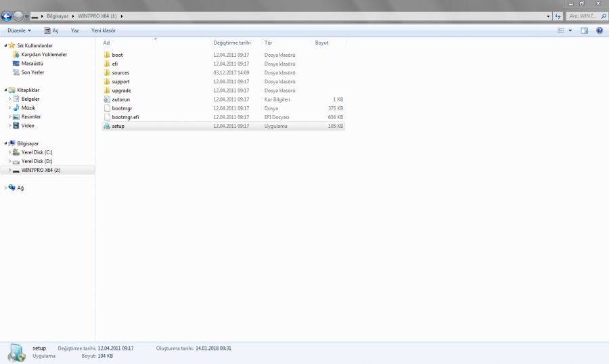Go back with the blue Back arrow
Image resolution: width=609 pixels, height=364 pixels.
[x=6, y=16]
